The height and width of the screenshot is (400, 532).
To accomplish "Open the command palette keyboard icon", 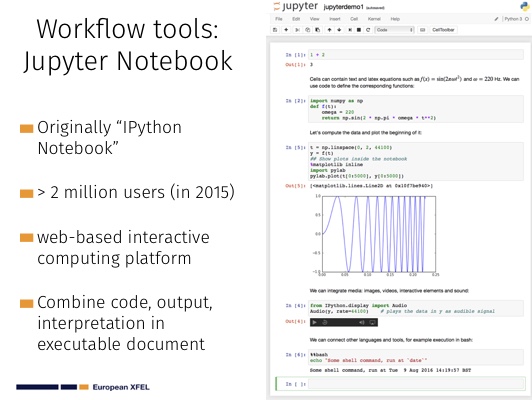I will 422,30.
